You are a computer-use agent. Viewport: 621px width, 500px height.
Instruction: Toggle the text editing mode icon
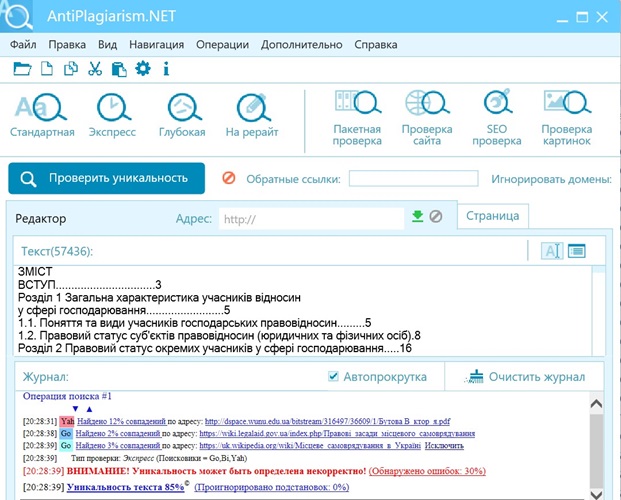pos(552,251)
